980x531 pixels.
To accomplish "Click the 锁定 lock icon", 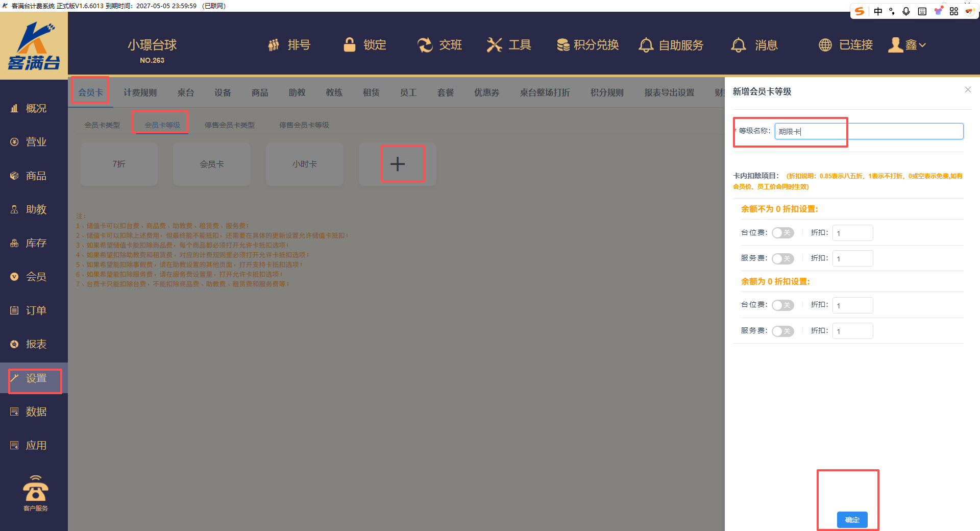I will click(350, 45).
